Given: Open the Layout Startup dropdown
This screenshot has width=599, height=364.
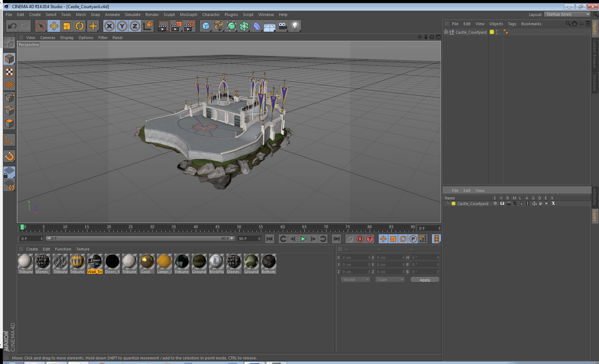Looking at the screenshot, I should tap(567, 14).
